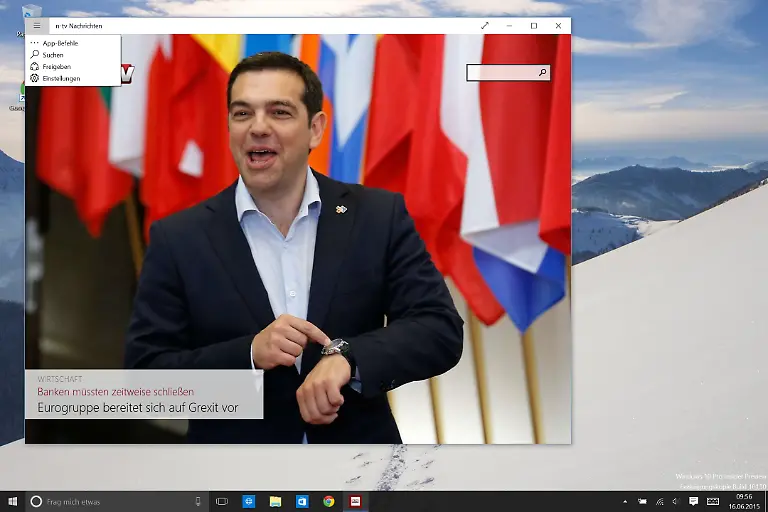This screenshot has width=768, height=512.
Task: Open File Explorer from the taskbar
Action: [275, 501]
